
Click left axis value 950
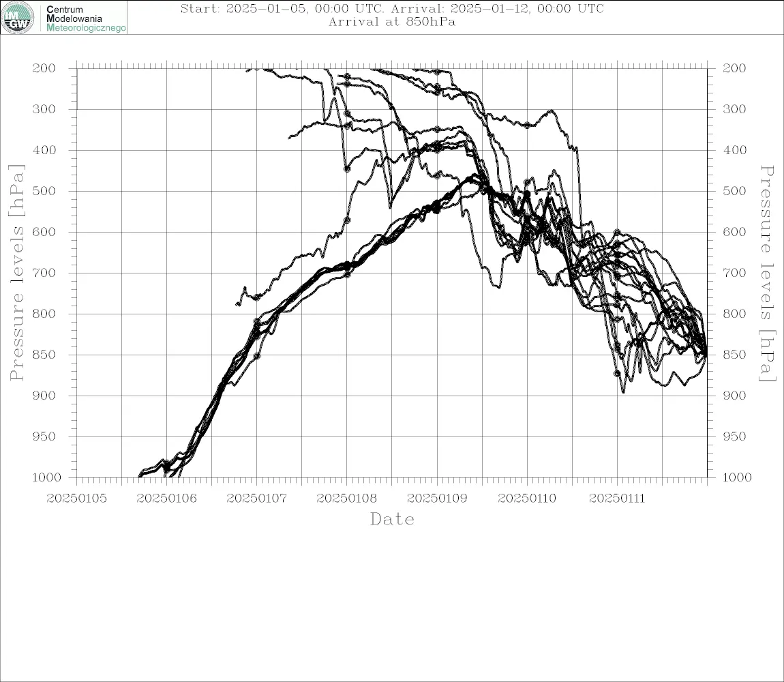(44, 436)
